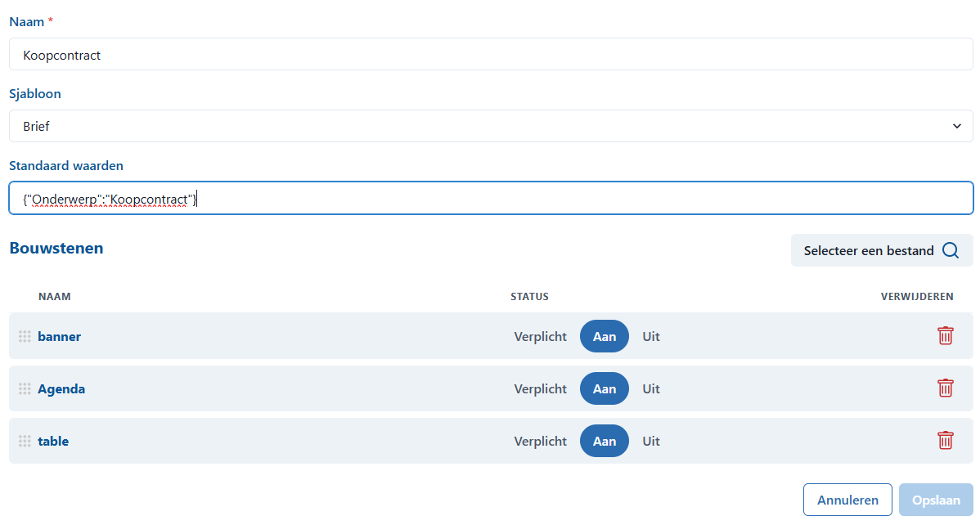
Task: Set table status to Aan
Action: 605,441
